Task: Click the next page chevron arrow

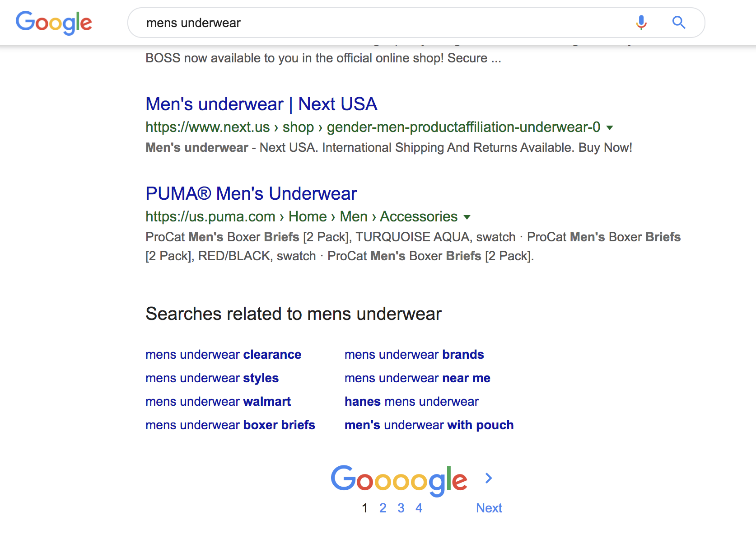Action: click(x=489, y=478)
